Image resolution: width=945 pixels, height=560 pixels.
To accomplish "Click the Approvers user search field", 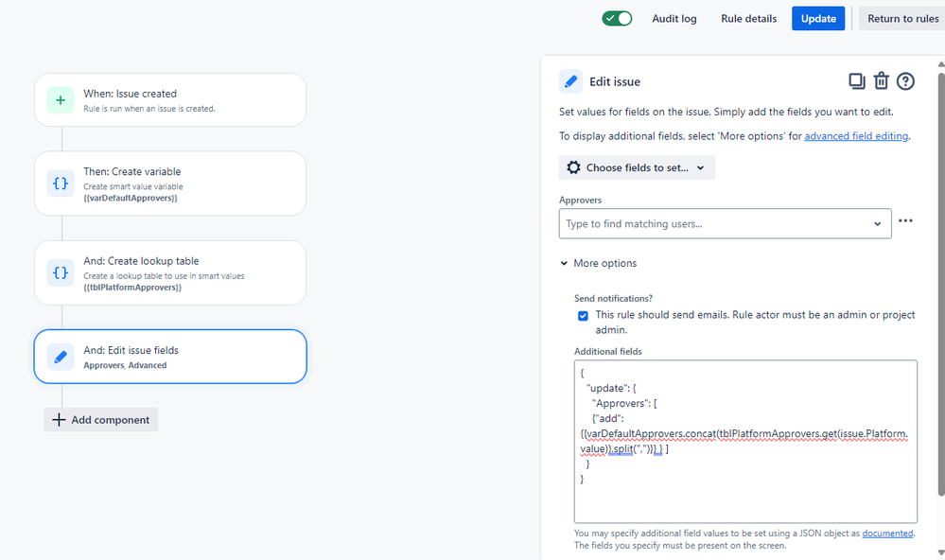I will coord(725,223).
